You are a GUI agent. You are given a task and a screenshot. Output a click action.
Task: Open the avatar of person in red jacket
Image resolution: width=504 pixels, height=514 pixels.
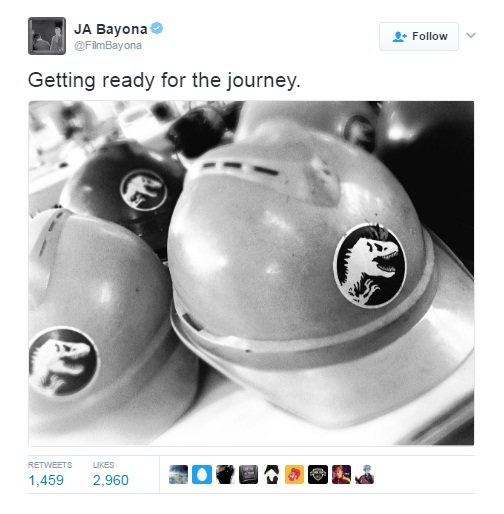[341, 474]
